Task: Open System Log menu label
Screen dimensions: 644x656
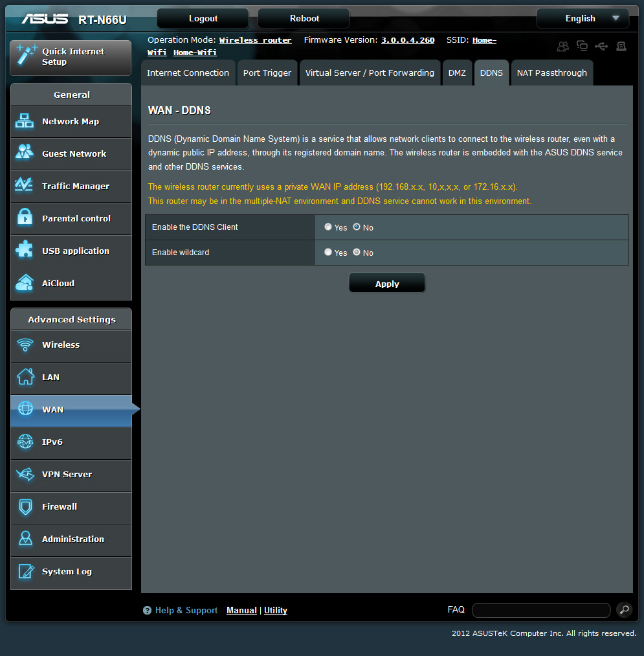Action: point(67,571)
